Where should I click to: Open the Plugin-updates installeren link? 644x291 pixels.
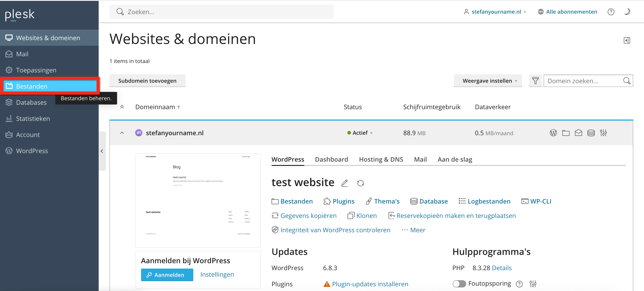[370, 284]
